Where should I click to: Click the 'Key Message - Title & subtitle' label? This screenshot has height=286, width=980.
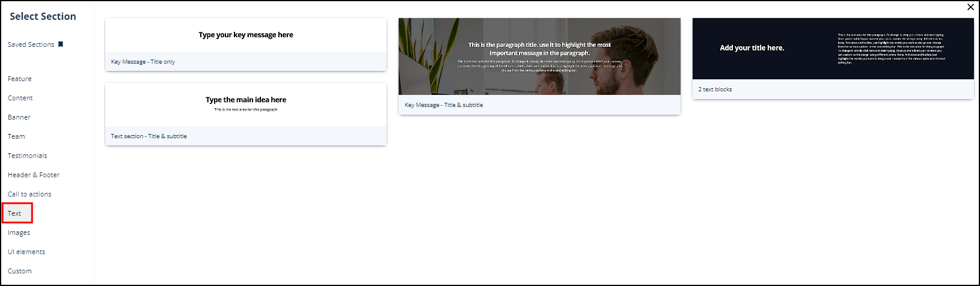444,105
